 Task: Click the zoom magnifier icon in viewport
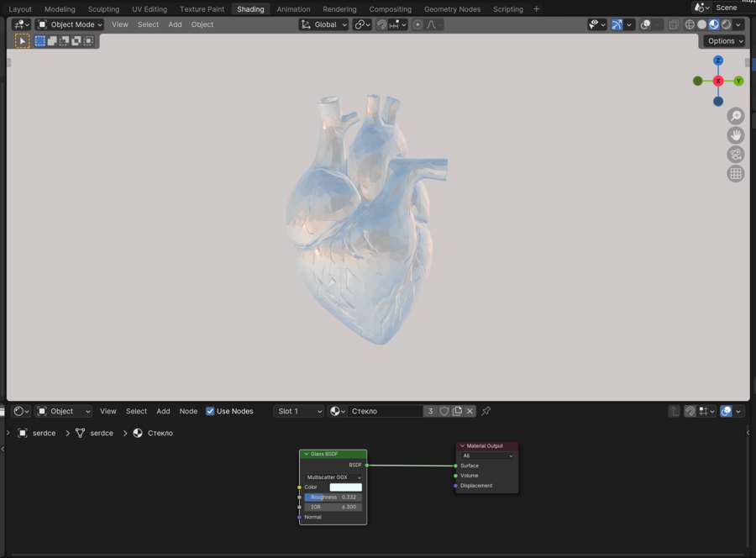[x=736, y=116]
